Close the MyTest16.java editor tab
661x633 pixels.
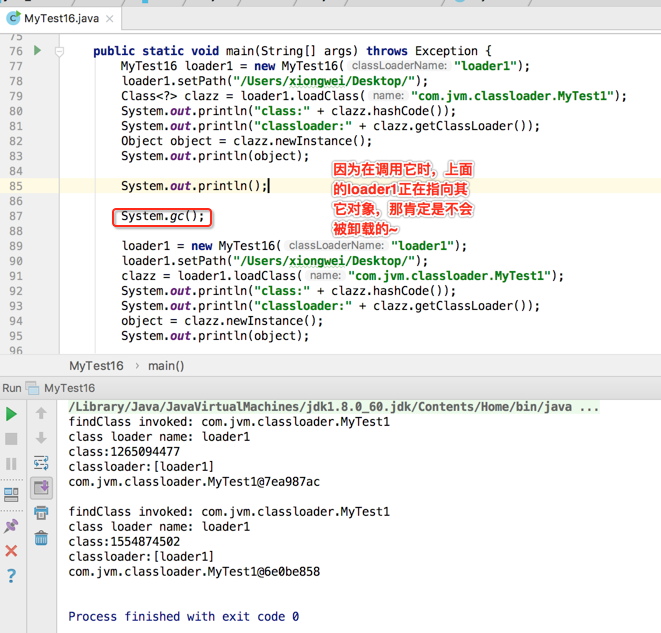[110, 19]
